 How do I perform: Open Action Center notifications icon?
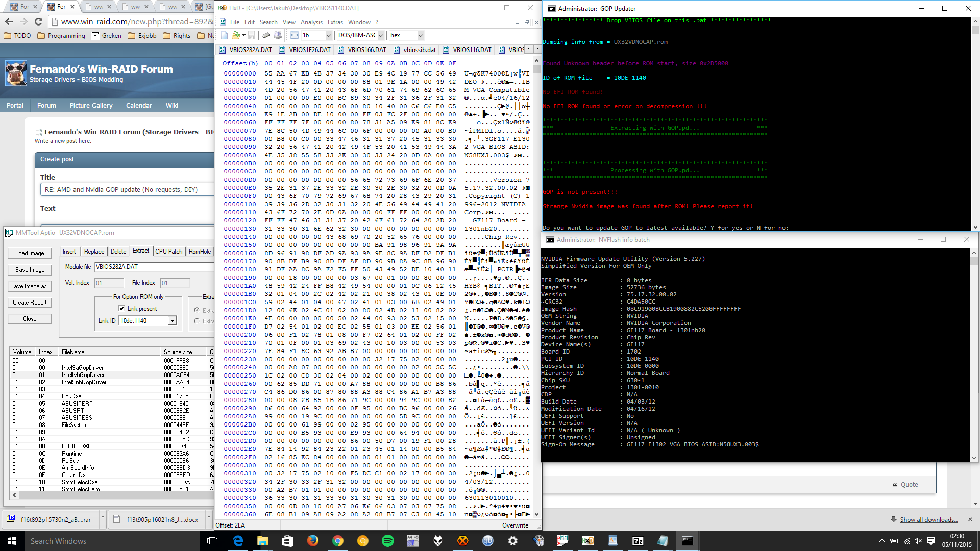pos(931,541)
